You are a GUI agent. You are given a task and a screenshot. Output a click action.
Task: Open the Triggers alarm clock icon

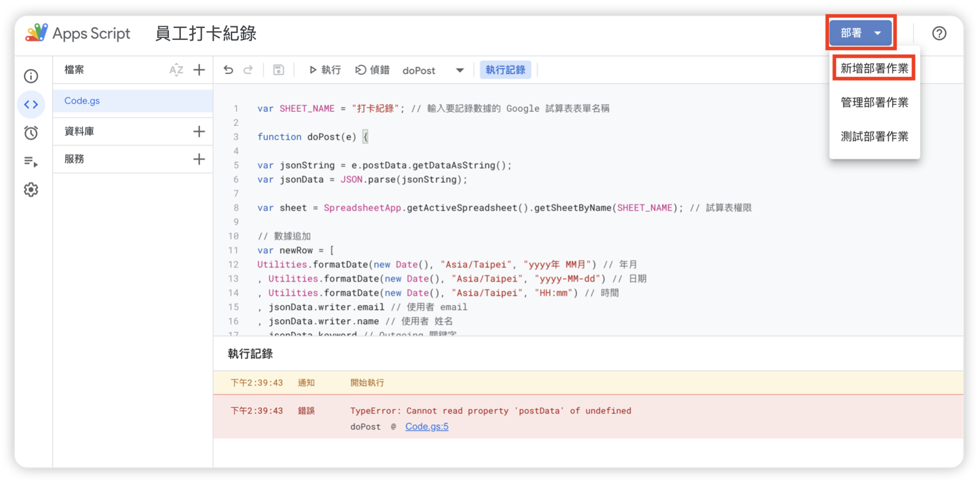point(31,132)
